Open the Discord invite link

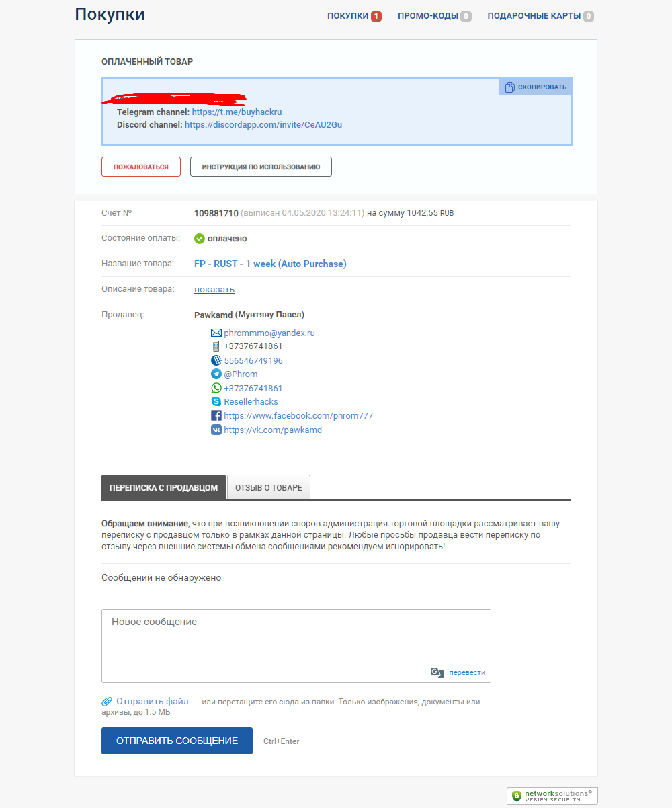[263, 124]
